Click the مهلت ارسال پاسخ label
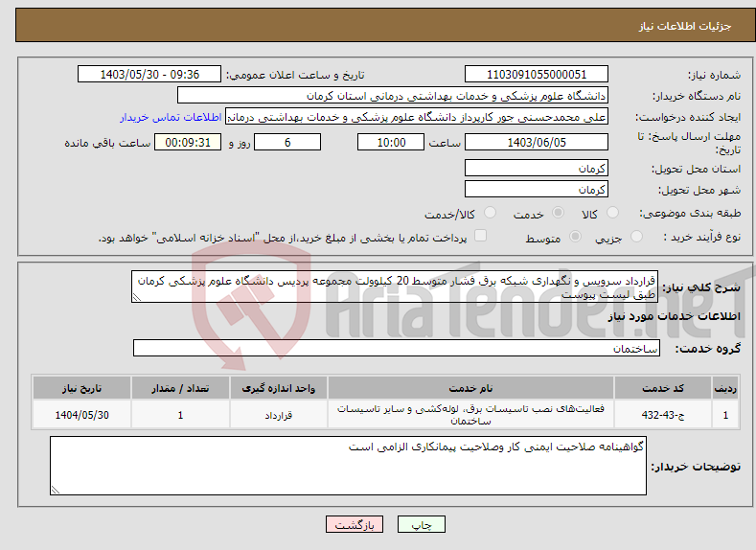 pyautogui.click(x=689, y=143)
